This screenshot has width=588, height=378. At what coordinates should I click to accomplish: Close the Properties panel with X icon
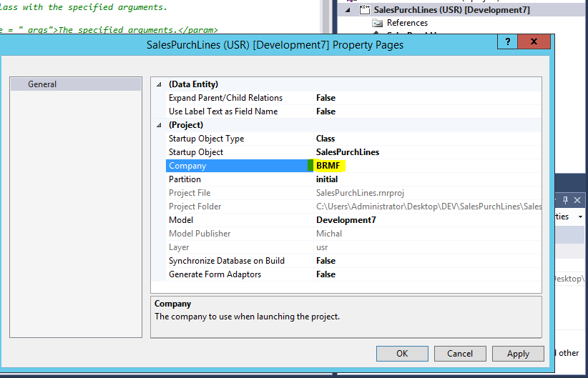click(577, 200)
